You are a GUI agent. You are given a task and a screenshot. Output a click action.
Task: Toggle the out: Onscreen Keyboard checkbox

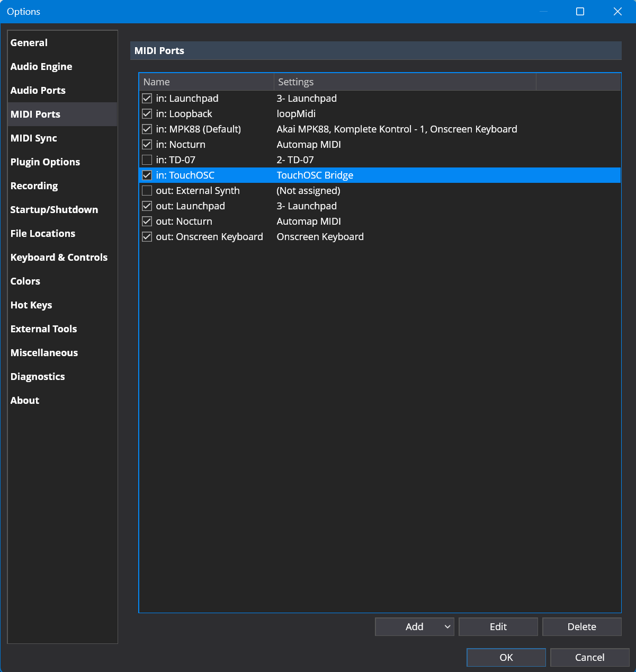[147, 237]
